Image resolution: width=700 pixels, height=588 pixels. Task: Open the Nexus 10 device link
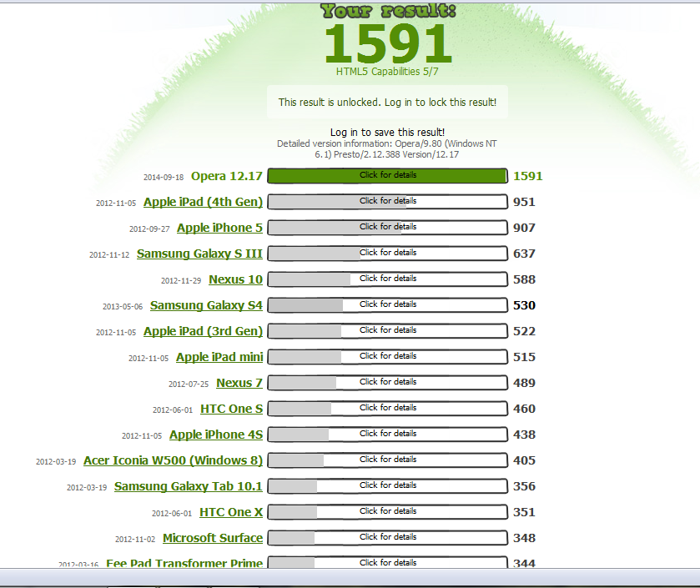(236, 279)
